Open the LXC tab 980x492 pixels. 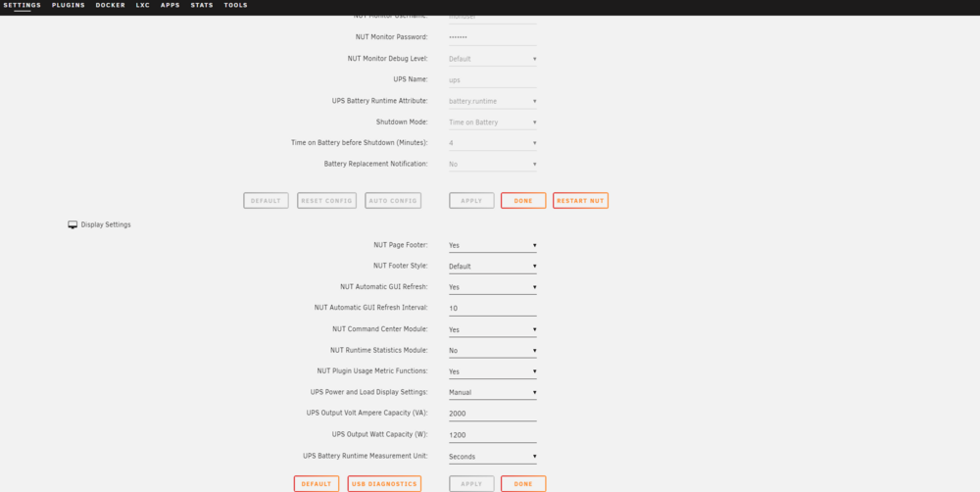click(142, 5)
